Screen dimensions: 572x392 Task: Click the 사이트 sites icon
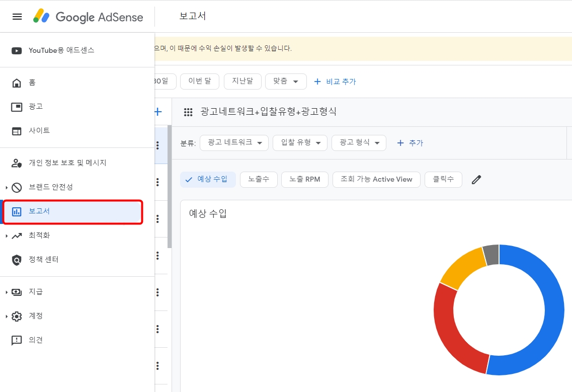17,131
